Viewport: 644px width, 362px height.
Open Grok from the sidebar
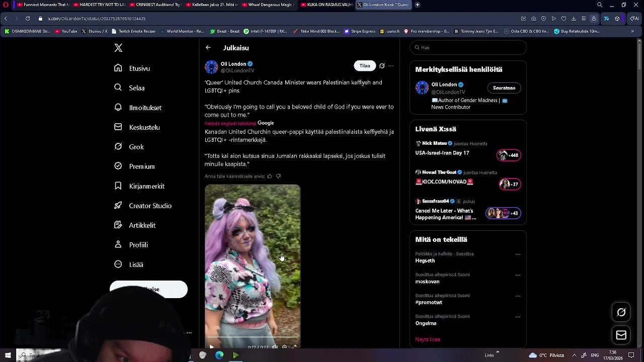(x=129, y=147)
